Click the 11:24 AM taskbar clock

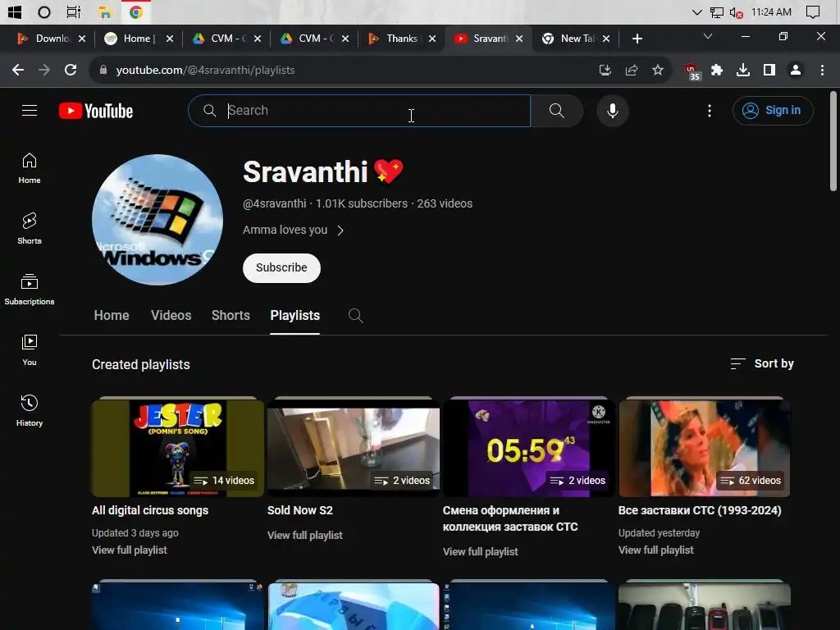(771, 11)
